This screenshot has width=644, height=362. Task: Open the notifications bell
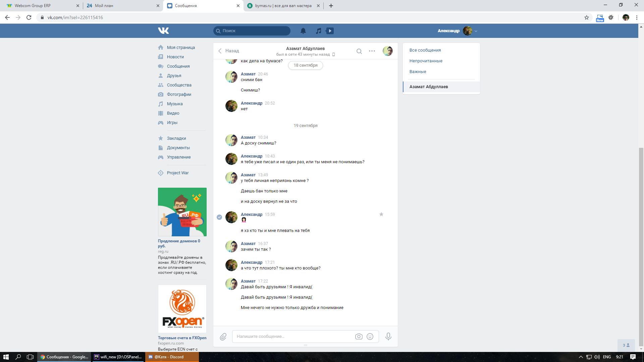(303, 31)
